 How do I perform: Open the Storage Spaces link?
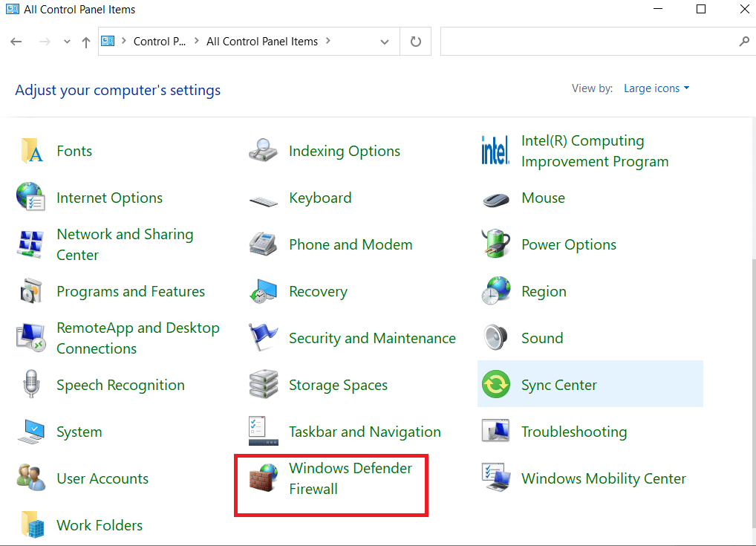click(338, 385)
